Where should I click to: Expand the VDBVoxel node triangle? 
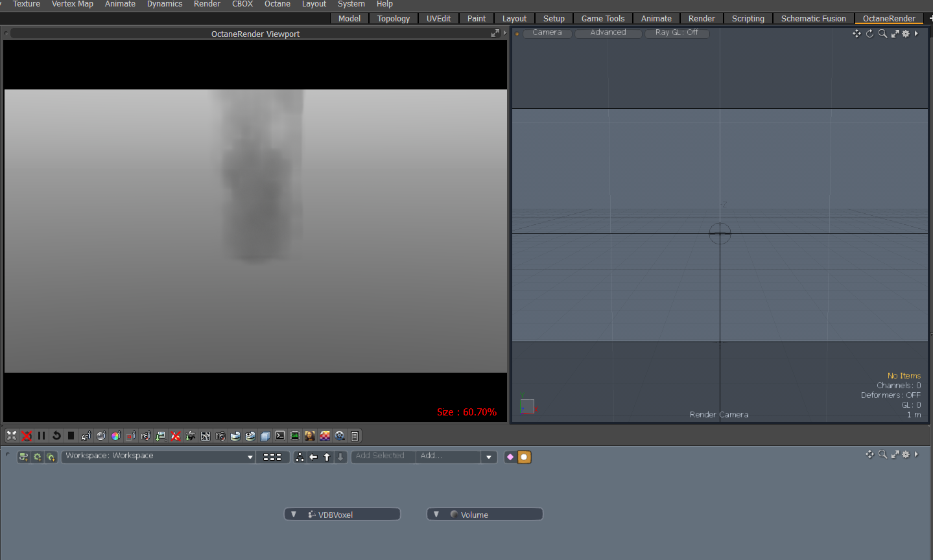tap(294, 514)
